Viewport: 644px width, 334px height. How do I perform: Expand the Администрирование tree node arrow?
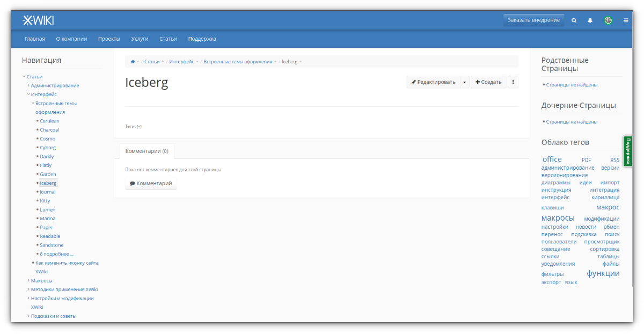[x=28, y=85]
